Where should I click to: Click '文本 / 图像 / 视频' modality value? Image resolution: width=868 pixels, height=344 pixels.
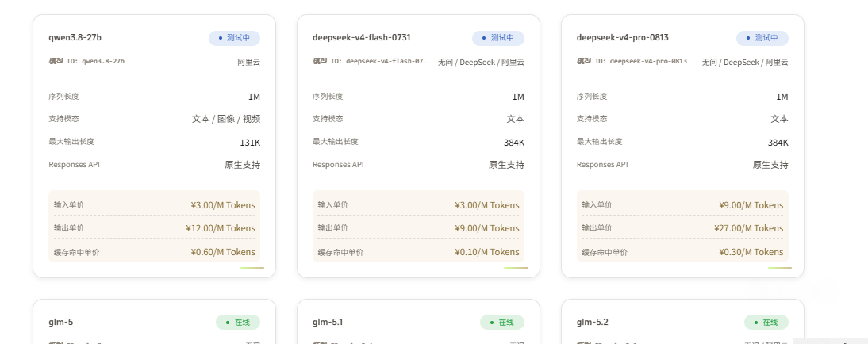(226, 119)
